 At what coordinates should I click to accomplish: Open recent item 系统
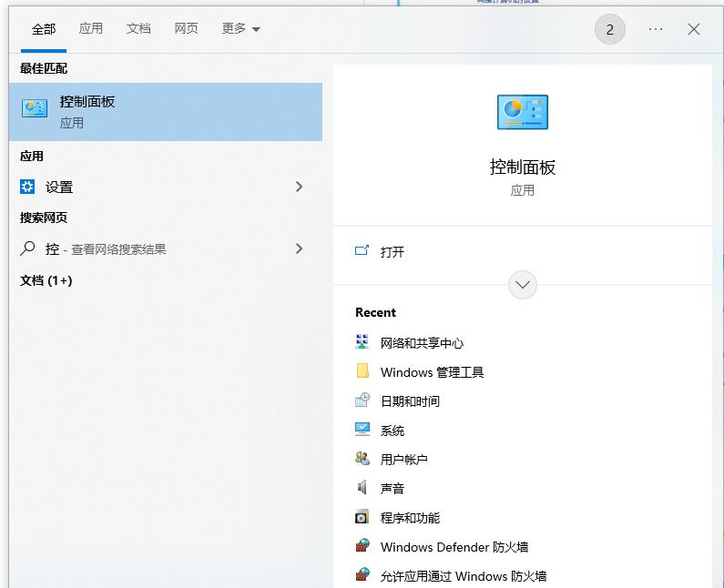[x=392, y=431]
